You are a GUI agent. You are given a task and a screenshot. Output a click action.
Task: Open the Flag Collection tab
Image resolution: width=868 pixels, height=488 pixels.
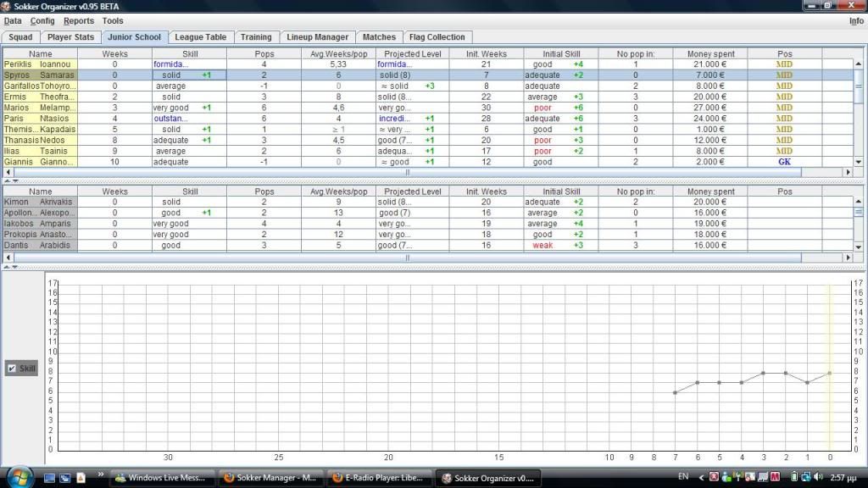437,37
